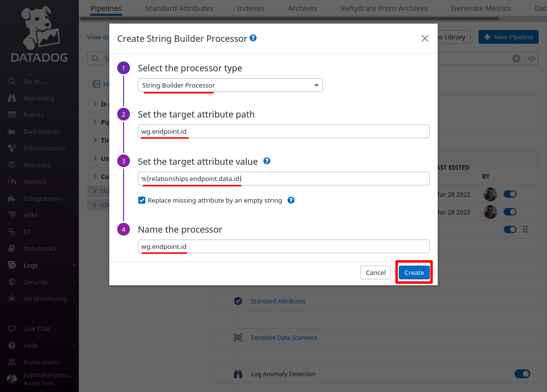547x392 pixels.
Task: Click the horizontal scrollbar under tabs
Action: click(x=290, y=19)
